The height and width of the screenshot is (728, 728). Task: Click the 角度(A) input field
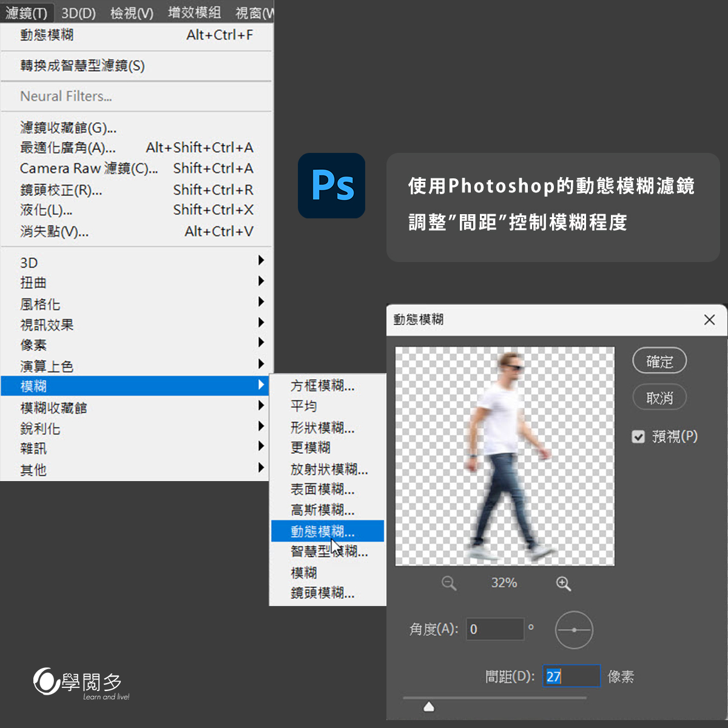(x=495, y=629)
